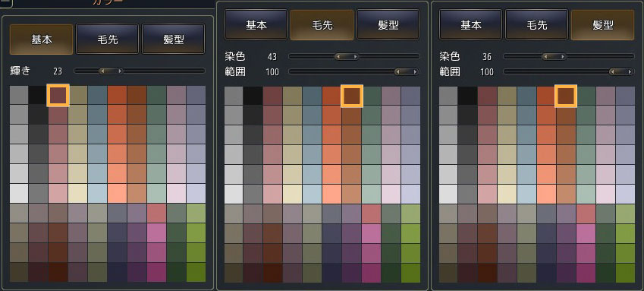Viewport: 644px width, 291px height.
Task: Choose the black top-row swatch in the right panel
Action: tap(467, 96)
